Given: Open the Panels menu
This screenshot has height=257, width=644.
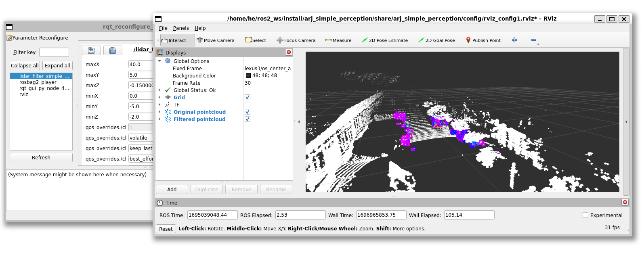Looking at the screenshot, I should (x=180, y=28).
